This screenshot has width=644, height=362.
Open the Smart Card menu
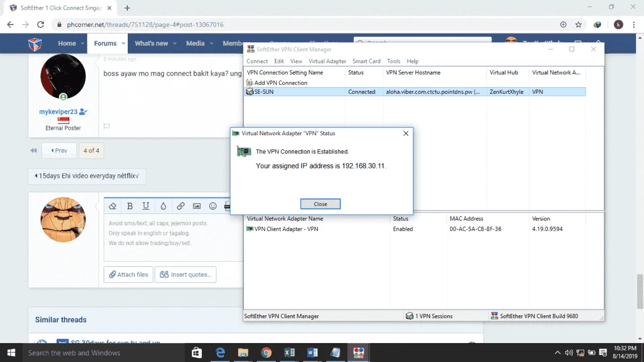pyautogui.click(x=367, y=61)
